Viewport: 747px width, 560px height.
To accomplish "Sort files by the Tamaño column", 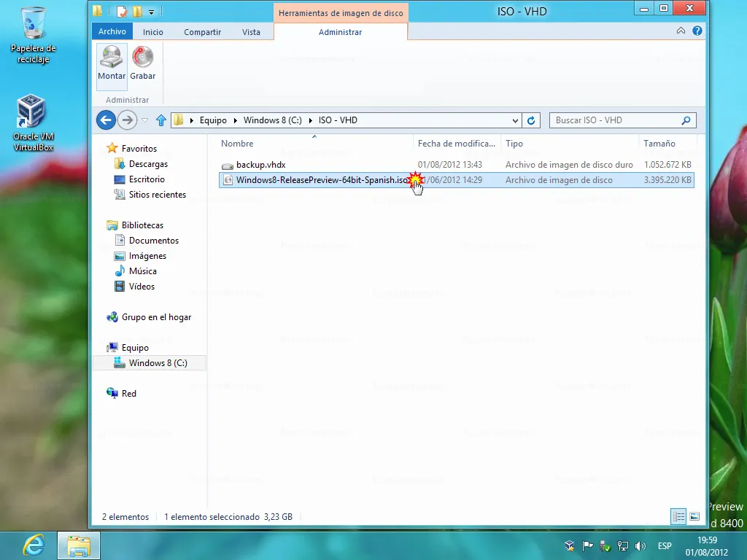I will tap(667, 144).
